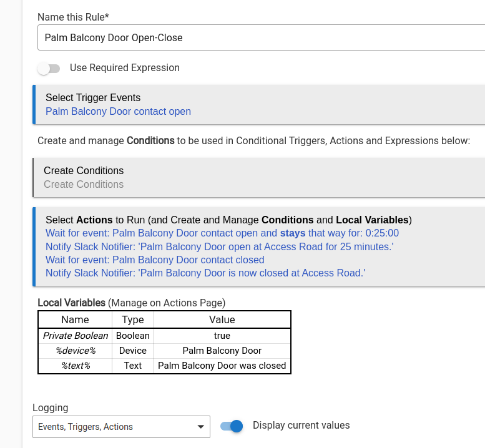Click the grey Create Conditions placeholder text
The width and height of the screenshot is (485, 448).
click(84, 184)
